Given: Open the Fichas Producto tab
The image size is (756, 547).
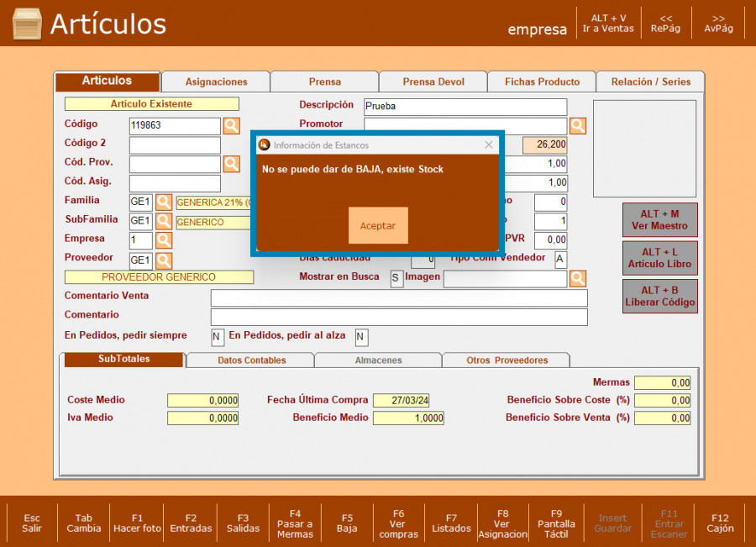Looking at the screenshot, I should pyautogui.click(x=542, y=82).
